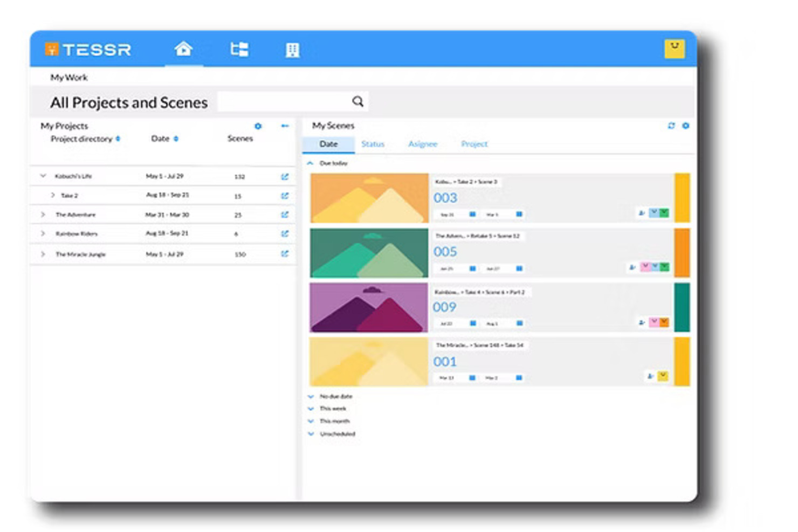Click the Home icon in top bar
This screenshot has width=798, height=532.
(x=183, y=49)
